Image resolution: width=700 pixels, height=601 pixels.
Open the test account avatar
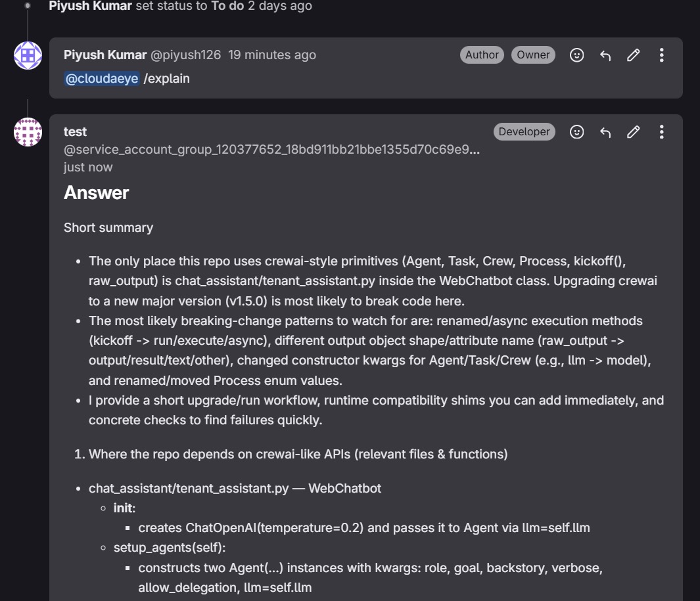(28, 131)
